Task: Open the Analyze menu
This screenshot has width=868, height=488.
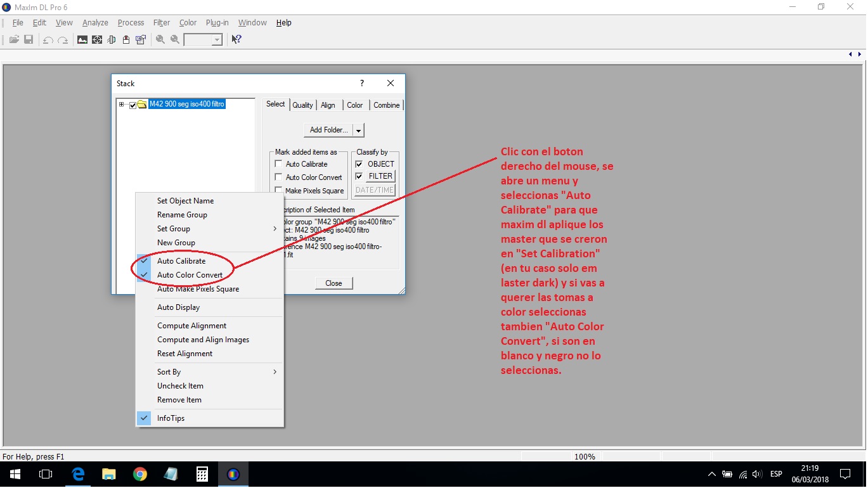Action: 95,23
